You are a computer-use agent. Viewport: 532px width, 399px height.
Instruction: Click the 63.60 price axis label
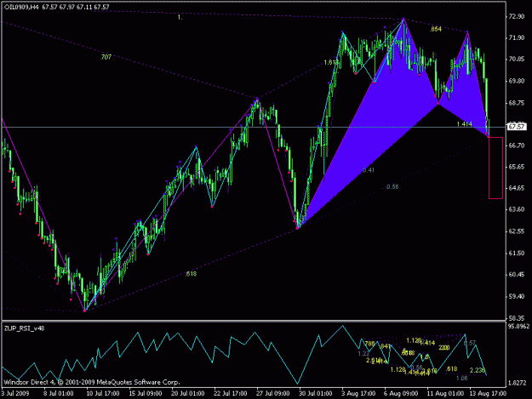coord(517,209)
